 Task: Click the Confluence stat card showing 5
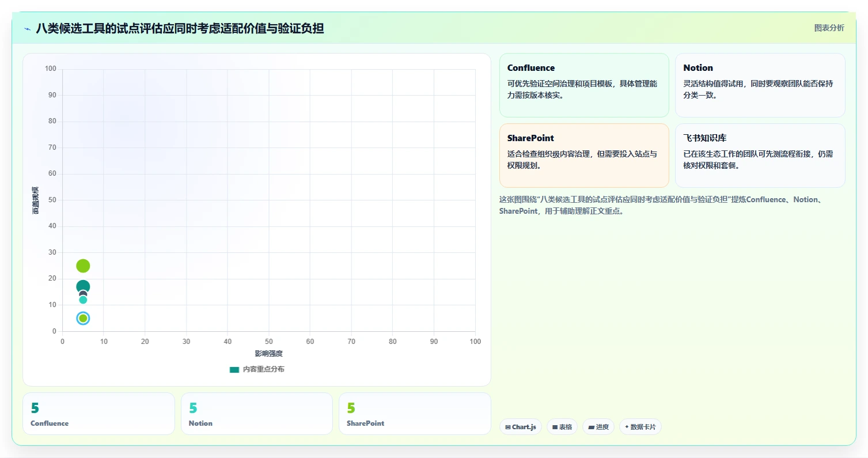98,414
